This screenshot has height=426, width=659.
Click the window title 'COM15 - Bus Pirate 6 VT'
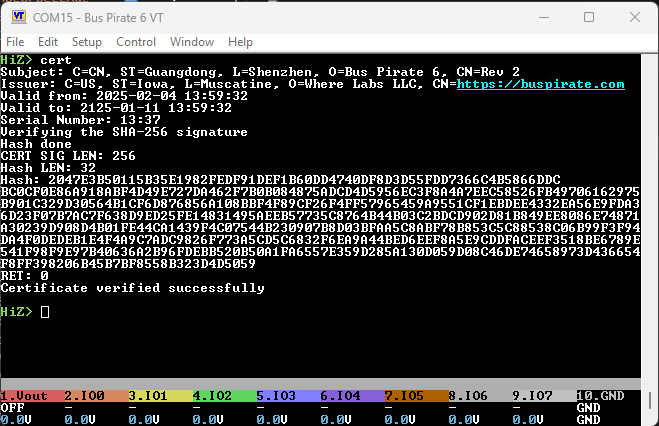coord(98,18)
